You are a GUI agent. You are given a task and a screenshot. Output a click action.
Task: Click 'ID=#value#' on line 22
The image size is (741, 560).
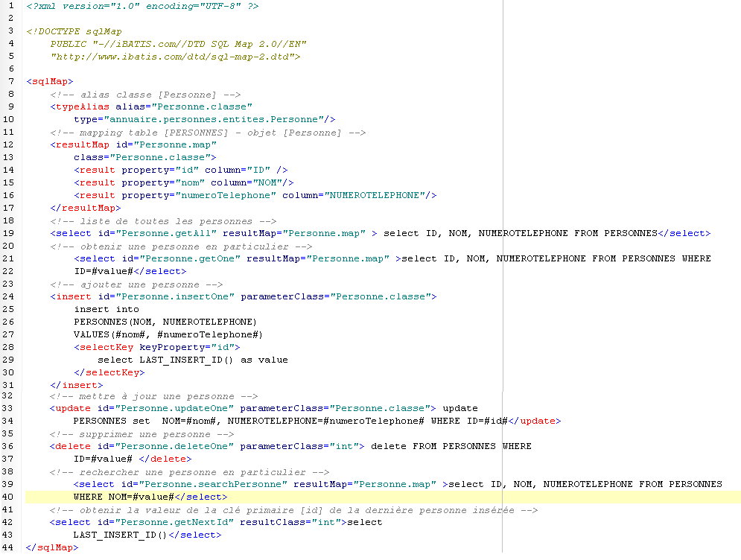tap(104, 271)
